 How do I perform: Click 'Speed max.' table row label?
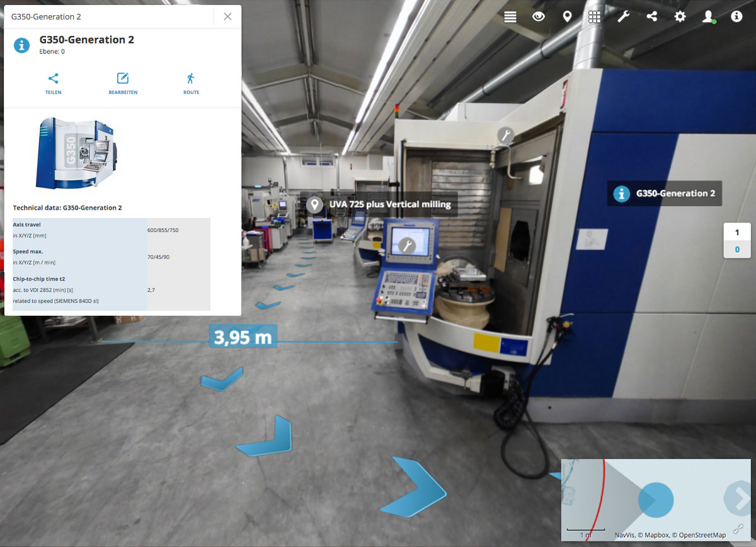coord(28,251)
